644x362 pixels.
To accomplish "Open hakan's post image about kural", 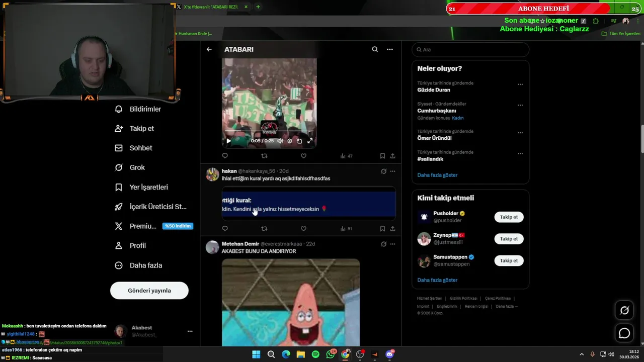I will [x=308, y=204].
